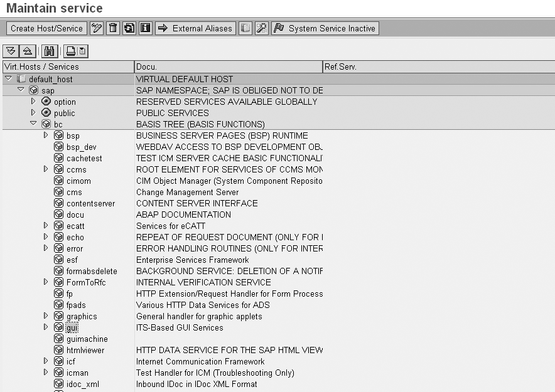Select the guimachine service label
The image size is (555, 392).
tap(87, 339)
